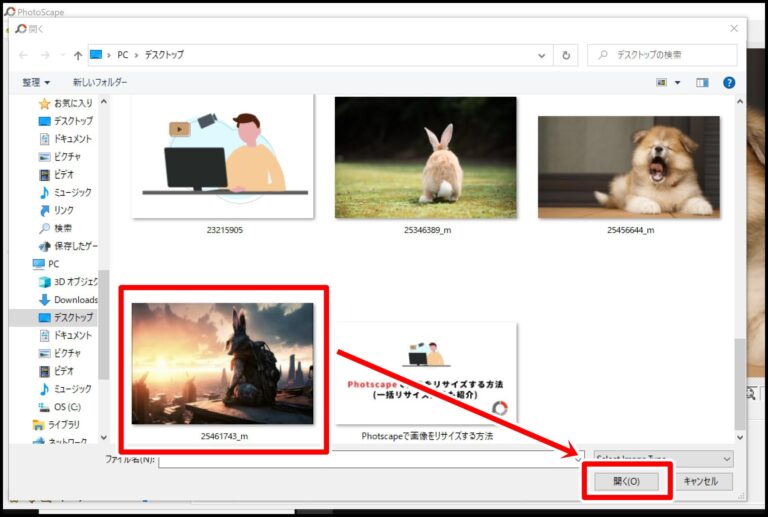768x517 pixels.
Task: Go up one folder level
Action: (x=78, y=55)
